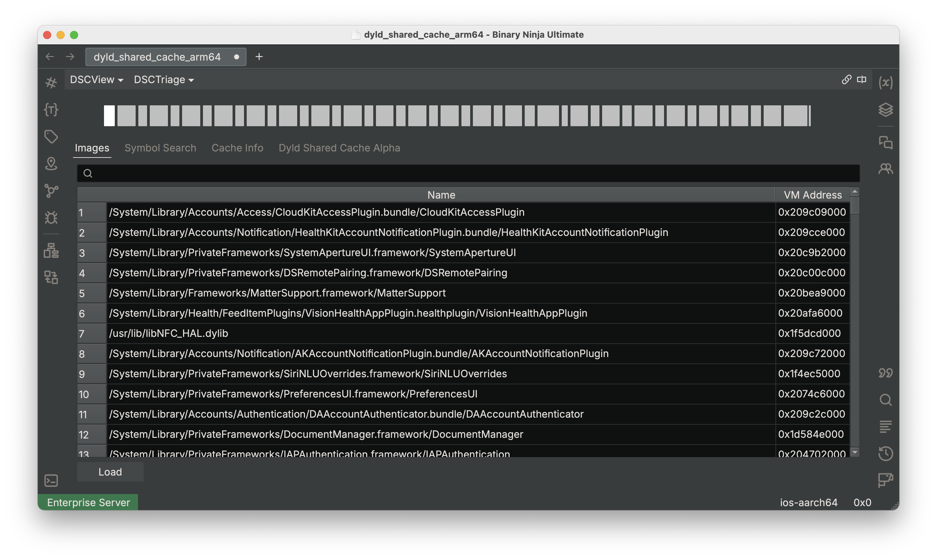Click the Enterprise Server status indicator
This screenshot has width=937, height=560.
pos(88,503)
